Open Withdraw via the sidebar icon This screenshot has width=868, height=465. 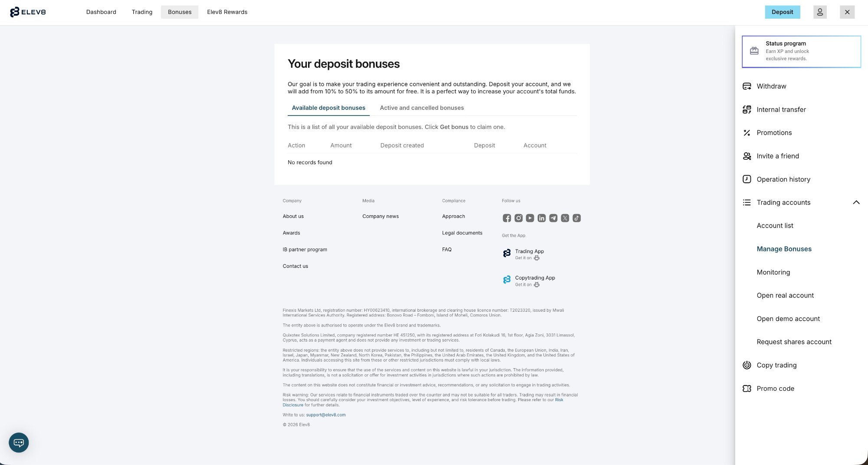pos(747,86)
